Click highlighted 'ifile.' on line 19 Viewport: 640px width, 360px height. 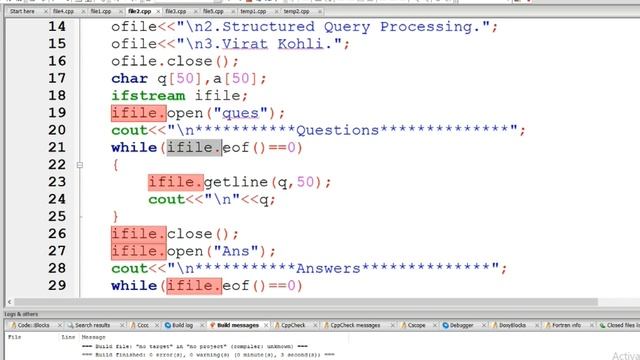click(138, 113)
